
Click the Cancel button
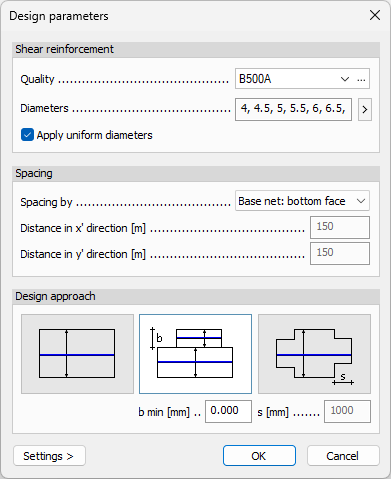tap(343, 456)
